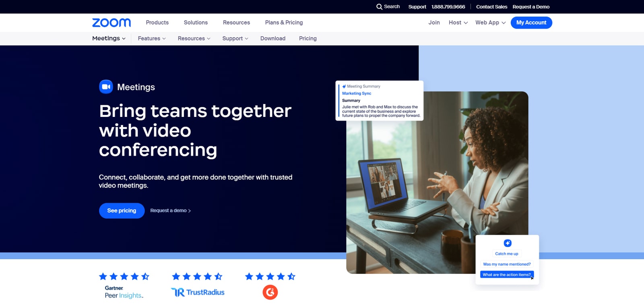Click the What are the action items? prompt

(x=507, y=275)
